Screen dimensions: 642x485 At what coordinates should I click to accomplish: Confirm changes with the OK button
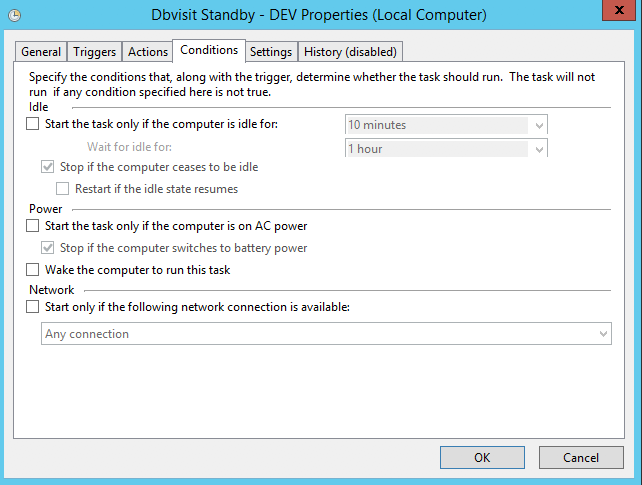[482, 458]
